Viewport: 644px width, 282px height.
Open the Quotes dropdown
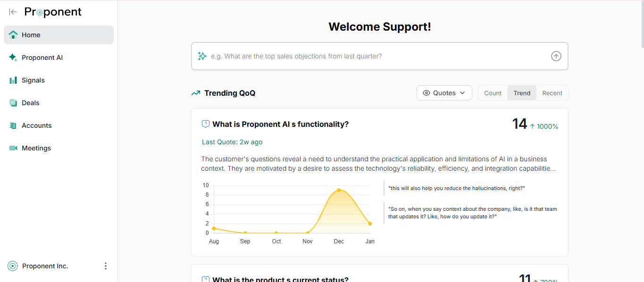[444, 93]
